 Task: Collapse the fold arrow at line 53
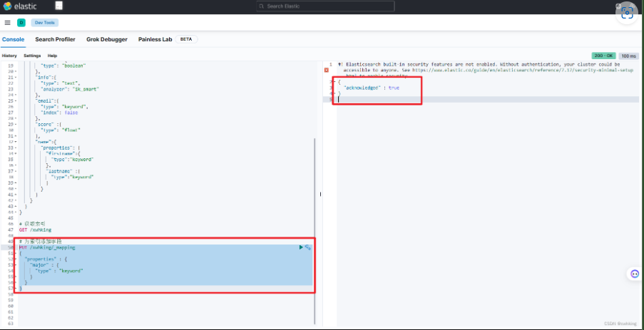coord(15,265)
